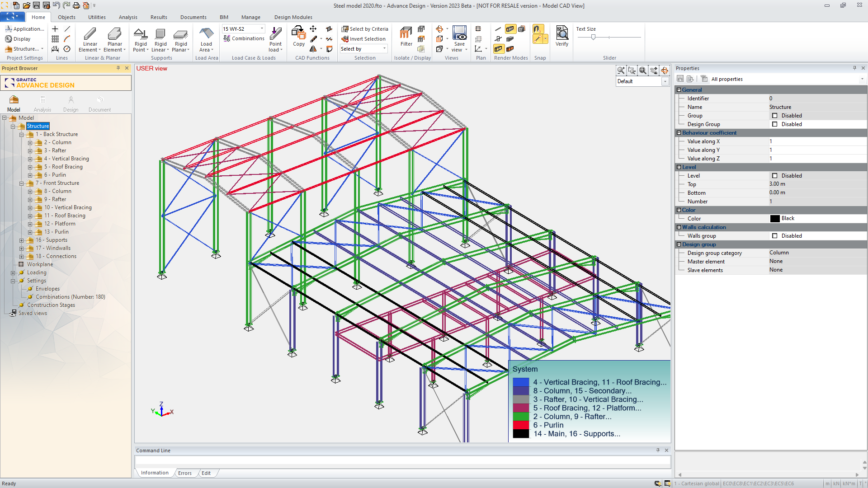Click the Filter icon in Isolate/Display
This screenshot has height=488, width=868.
(406, 33)
